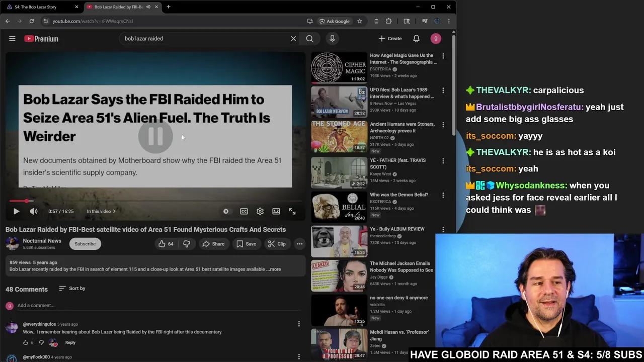Play the video with the play button
Image resolution: width=644 pixels, height=362 pixels.
(x=16, y=212)
